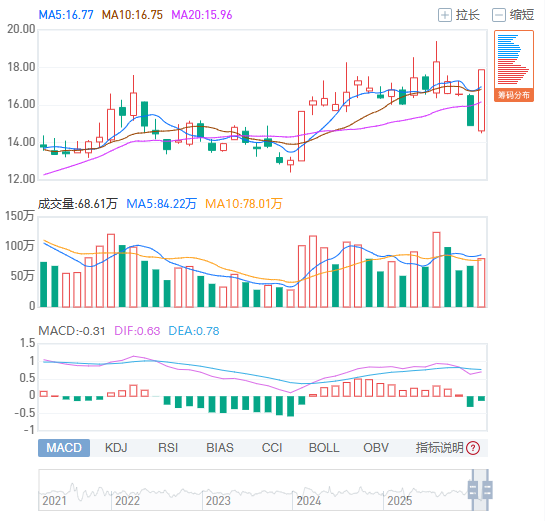Click the MA10:78.01万 volume legend
The image size is (545, 521).
tap(243, 204)
